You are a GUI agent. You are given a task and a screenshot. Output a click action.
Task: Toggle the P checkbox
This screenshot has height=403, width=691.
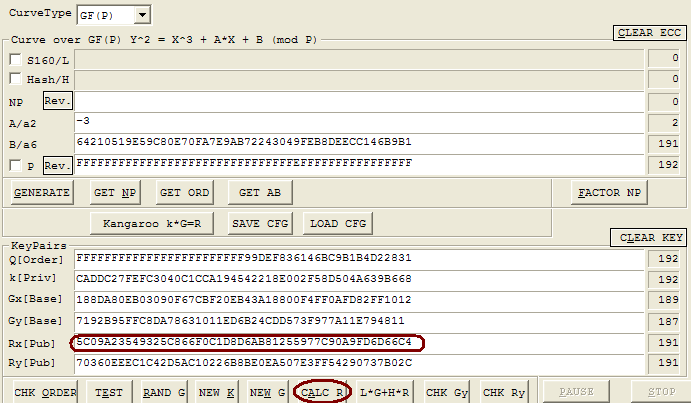(15, 166)
